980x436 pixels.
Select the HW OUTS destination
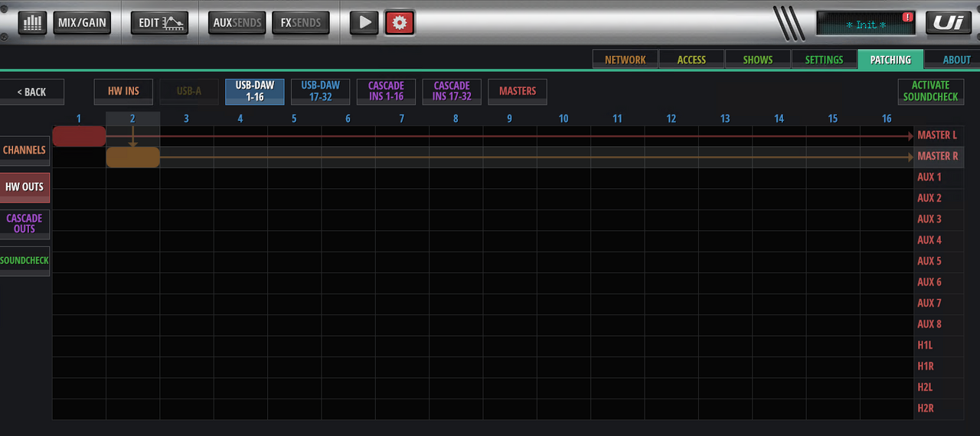click(x=24, y=187)
